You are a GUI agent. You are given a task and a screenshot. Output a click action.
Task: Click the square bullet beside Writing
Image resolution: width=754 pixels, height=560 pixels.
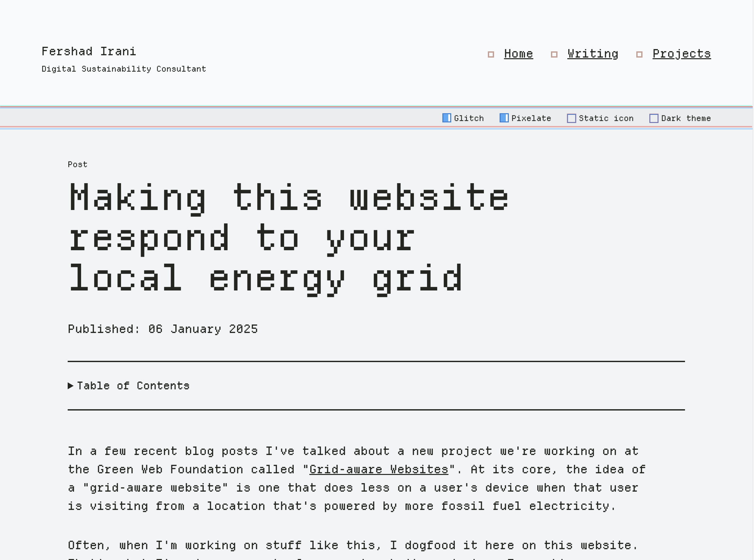[x=554, y=54]
